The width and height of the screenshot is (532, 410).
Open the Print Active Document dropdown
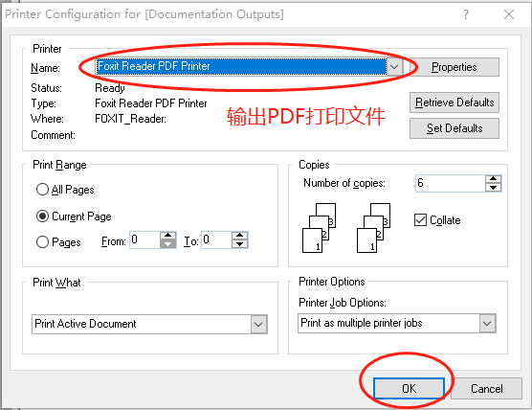[259, 324]
